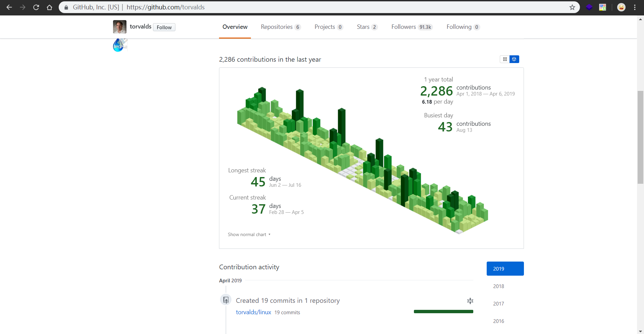Click the scrollbar down arrow
Image resolution: width=644 pixels, height=334 pixels.
tap(640, 331)
